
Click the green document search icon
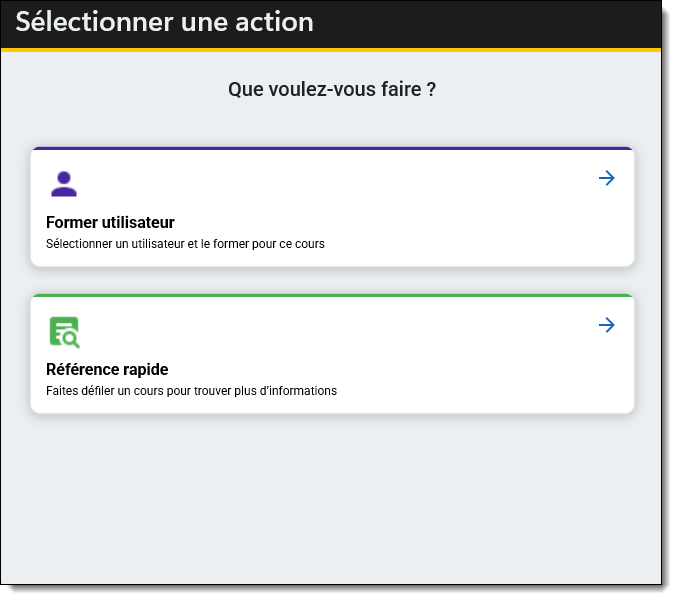(x=64, y=331)
